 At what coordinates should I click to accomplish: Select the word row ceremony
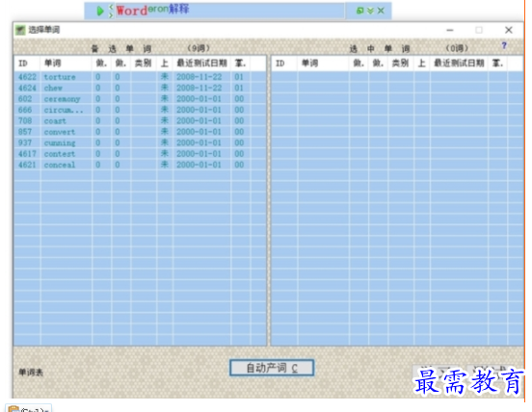(140, 99)
